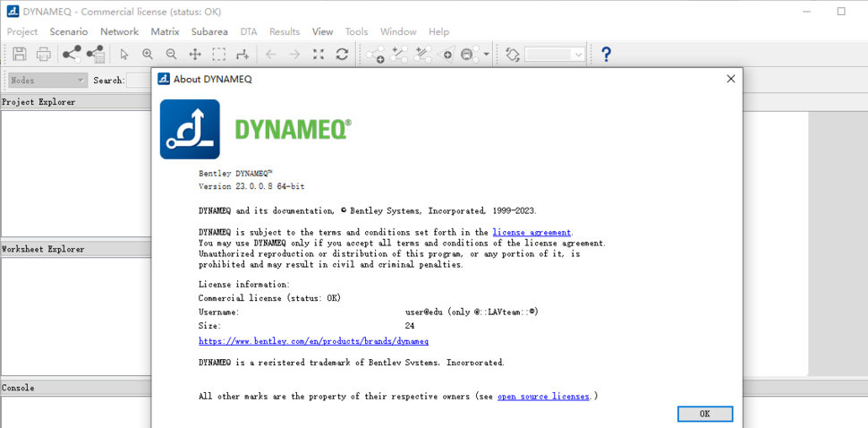Click the 'Commercial license (status: OK)' line in dialog
This screenshot has height=428, width=868.
[269, 298]
